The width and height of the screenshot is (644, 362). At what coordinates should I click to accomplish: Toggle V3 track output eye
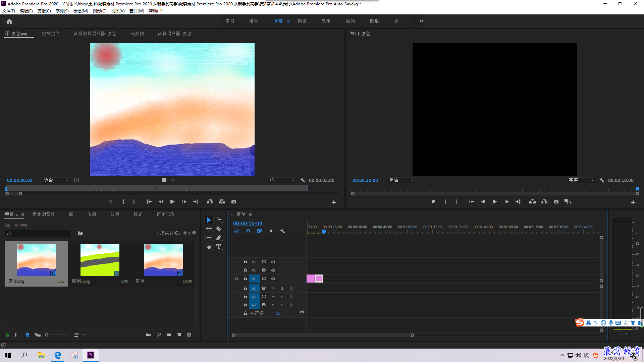pyautogui.click(x=273, y=262)
